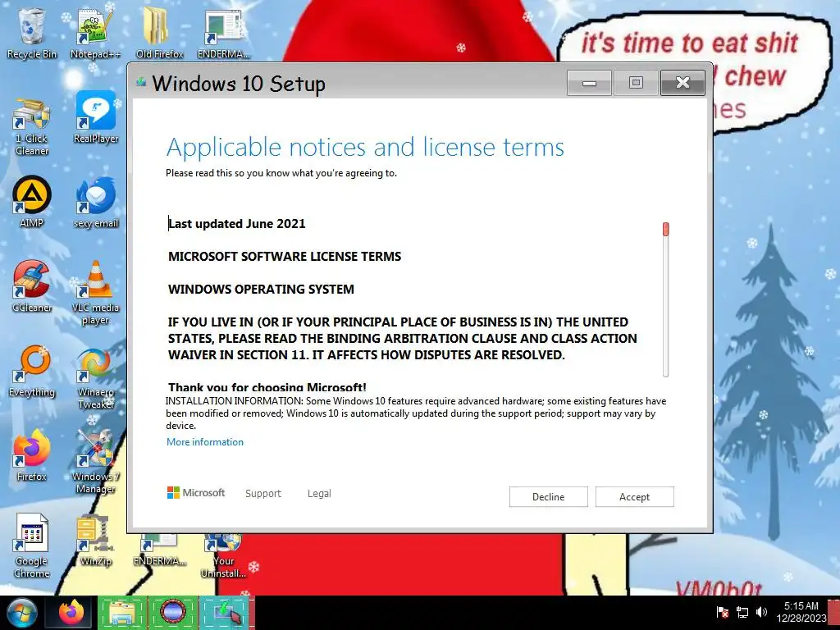
Task: Open the Support link
Action: [x=263, y=493]
